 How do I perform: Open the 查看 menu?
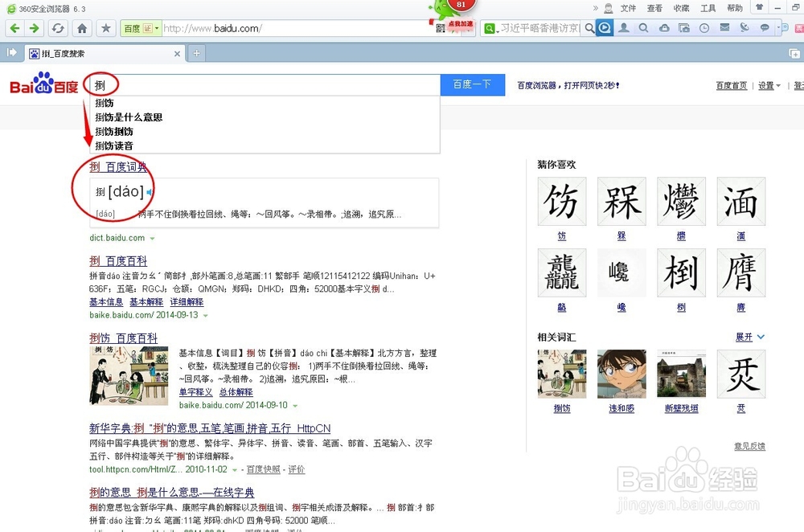654,8
